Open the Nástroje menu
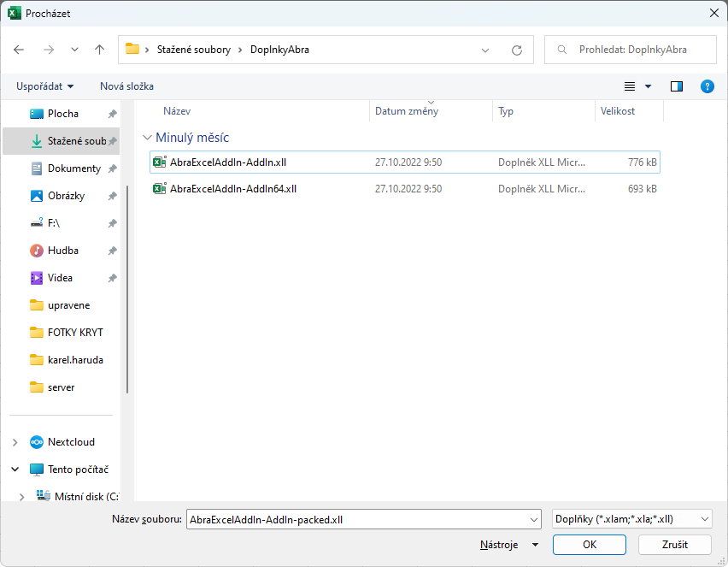This screenshot has width=728, height=567. click(509, 545)
